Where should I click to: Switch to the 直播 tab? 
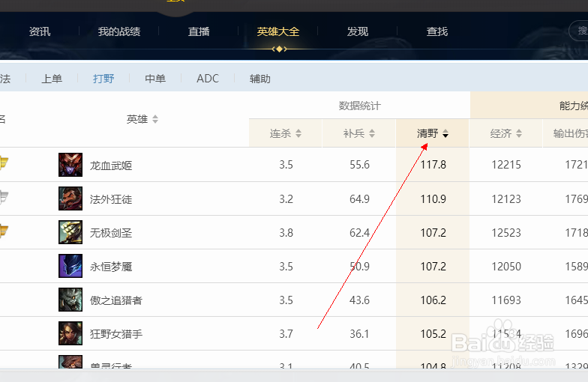click(198, 31)
